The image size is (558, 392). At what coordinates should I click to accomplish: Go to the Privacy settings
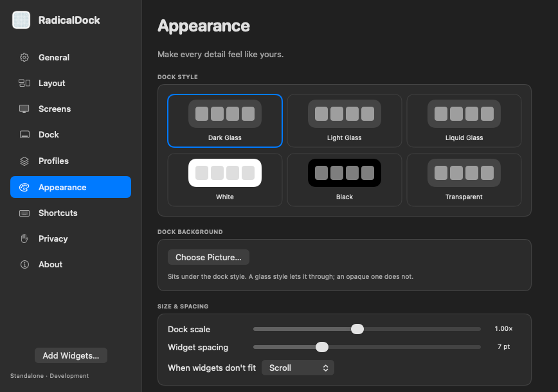click(71, 238)
